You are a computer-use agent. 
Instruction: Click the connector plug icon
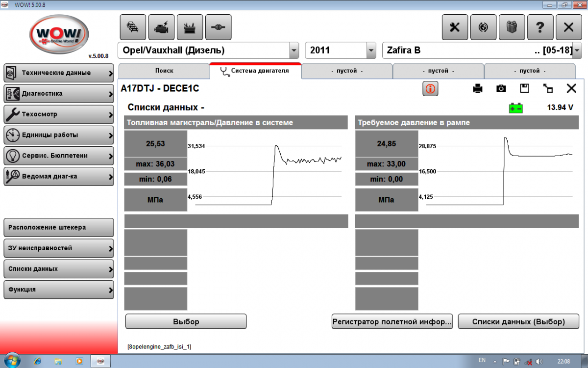pyautogui.click(x=218, y=27)
